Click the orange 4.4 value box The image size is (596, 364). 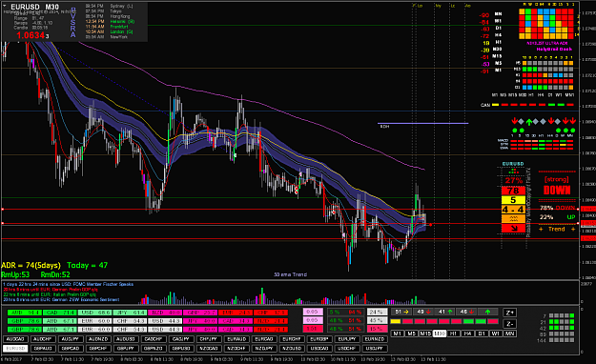(513, 210)
